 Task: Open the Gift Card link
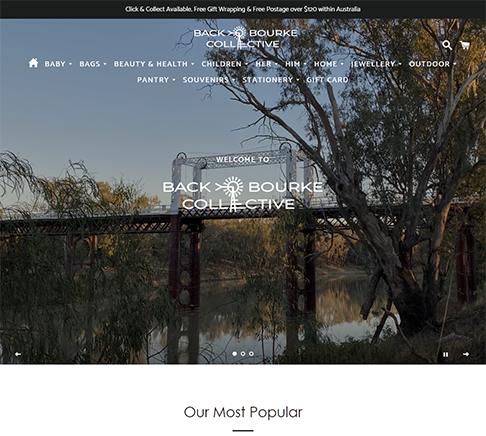pyautogui.click(x=327, y=80)
